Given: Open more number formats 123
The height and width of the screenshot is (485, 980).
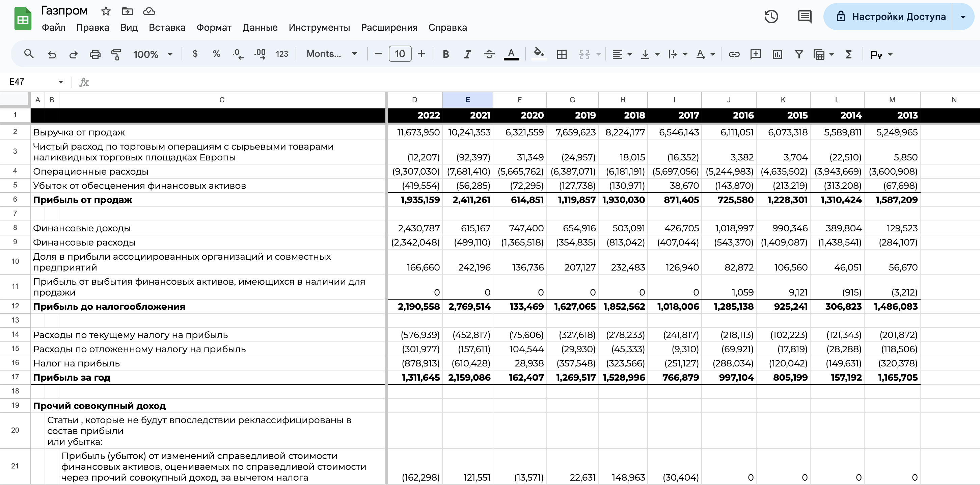Looking at the screenshot, I should coord(282,54).
